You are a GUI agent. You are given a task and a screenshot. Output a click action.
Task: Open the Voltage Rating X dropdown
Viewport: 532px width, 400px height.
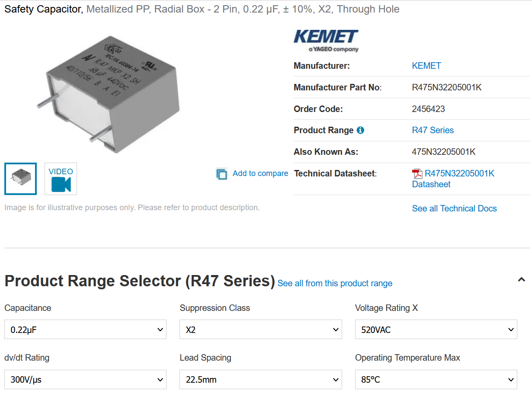click(x=436, y=330)
